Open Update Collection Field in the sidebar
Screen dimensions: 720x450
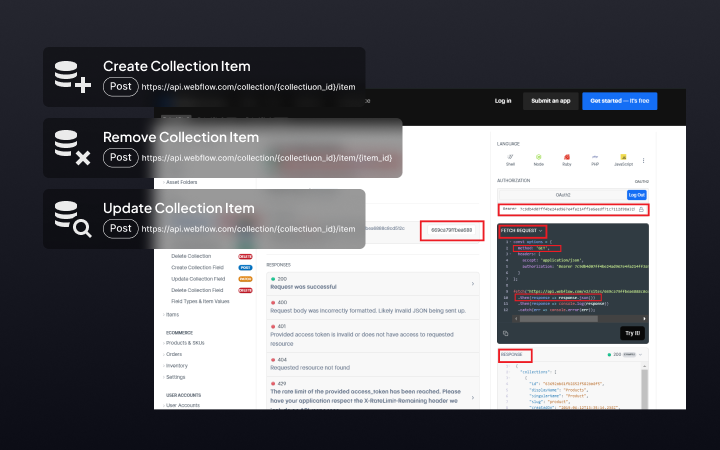click(x=198, y=279)
